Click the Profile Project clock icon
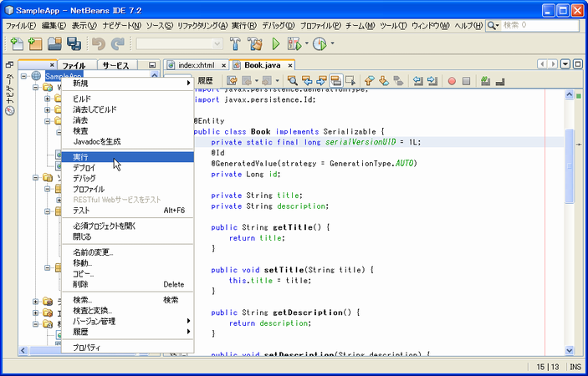The width and height of the screenshot is (588, 376). pos(320,43)
